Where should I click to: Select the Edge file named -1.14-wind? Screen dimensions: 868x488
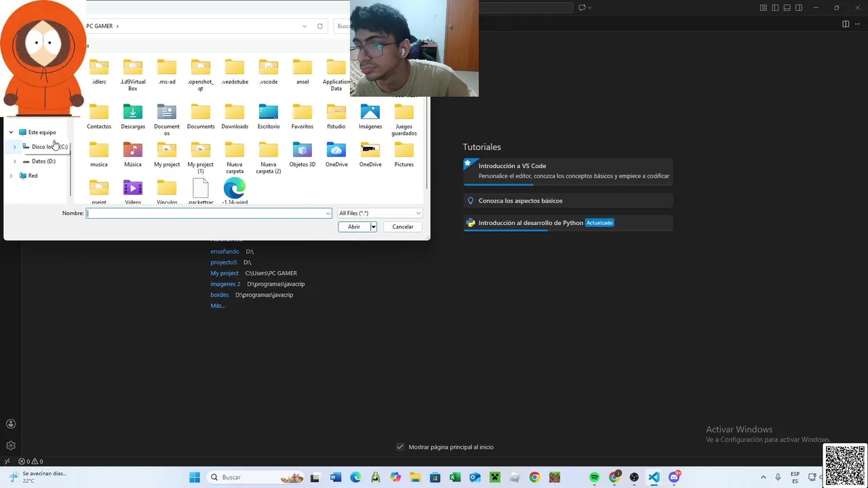click(x=235, y=192)
